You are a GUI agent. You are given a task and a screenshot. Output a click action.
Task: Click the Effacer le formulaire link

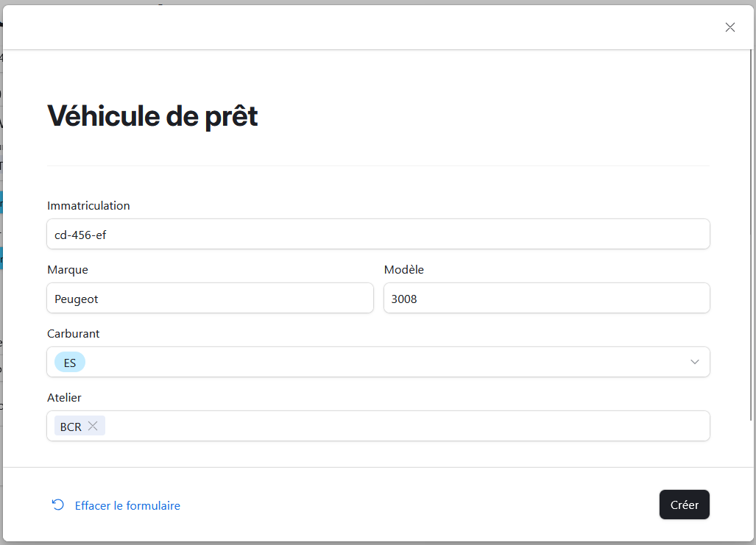coord(127,505)
